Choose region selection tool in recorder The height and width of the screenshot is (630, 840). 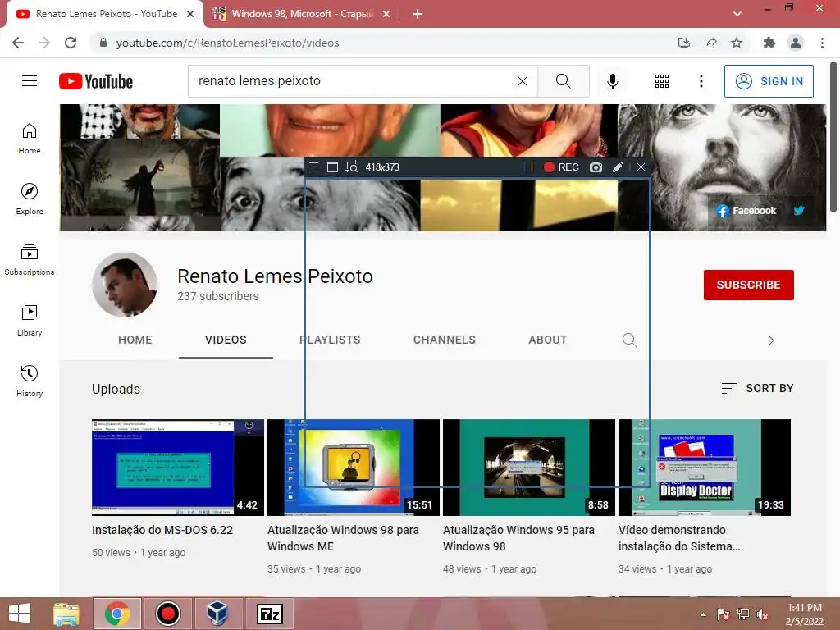pyautogui.click(x=351, y=167)
